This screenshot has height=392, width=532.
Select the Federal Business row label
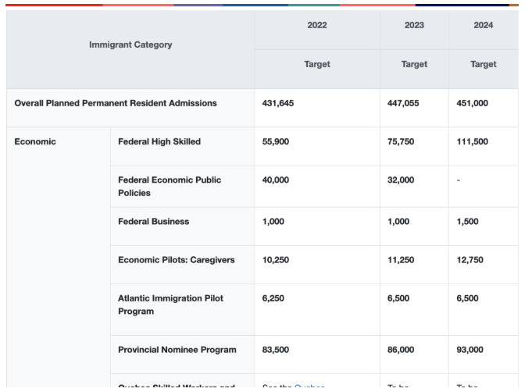pyautogui.click(x=153, y=221)
